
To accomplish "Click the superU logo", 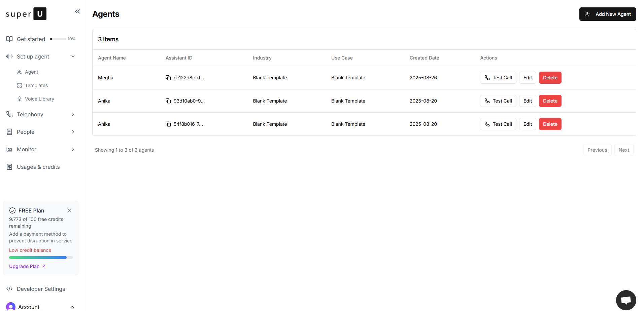I will [x=26, y=14].
